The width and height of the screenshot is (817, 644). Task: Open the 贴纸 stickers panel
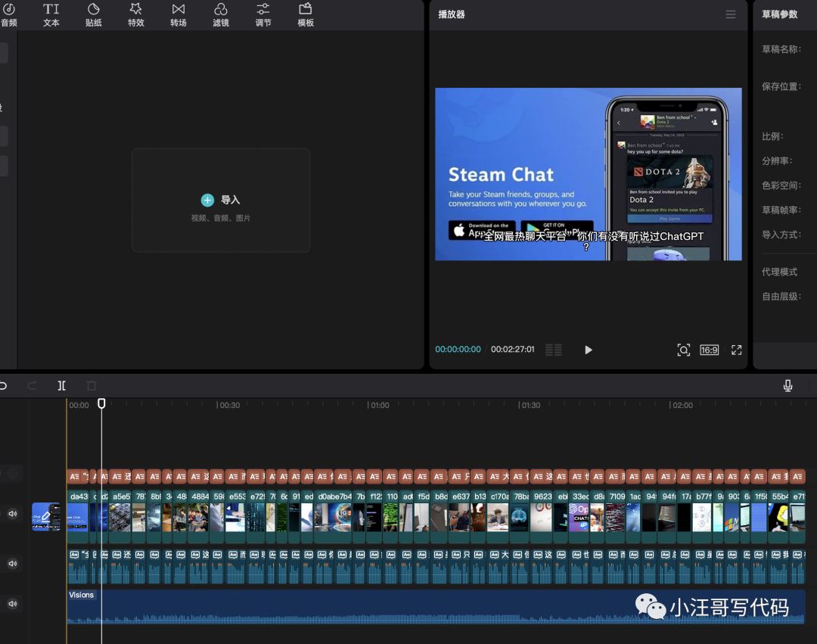tap(94, 14)
